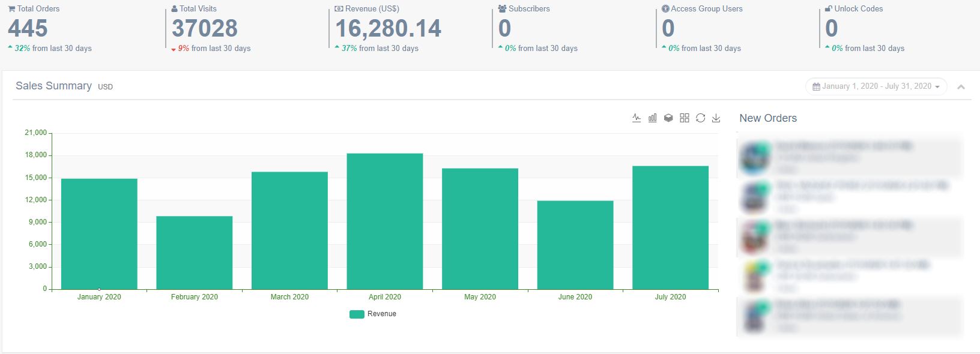The image size is (980, 354).
Task: Click the July 2020 revenue bar
Action: (x=670, y=228)
